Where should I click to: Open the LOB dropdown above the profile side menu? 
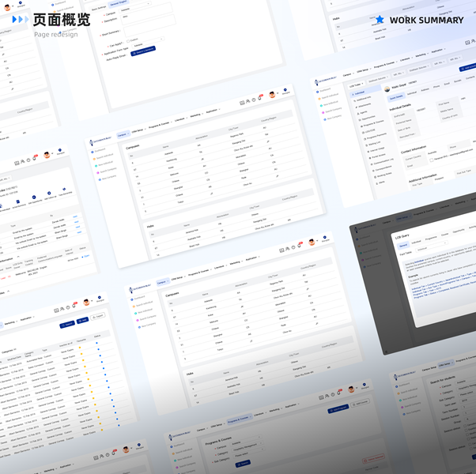tap(356, 85)
